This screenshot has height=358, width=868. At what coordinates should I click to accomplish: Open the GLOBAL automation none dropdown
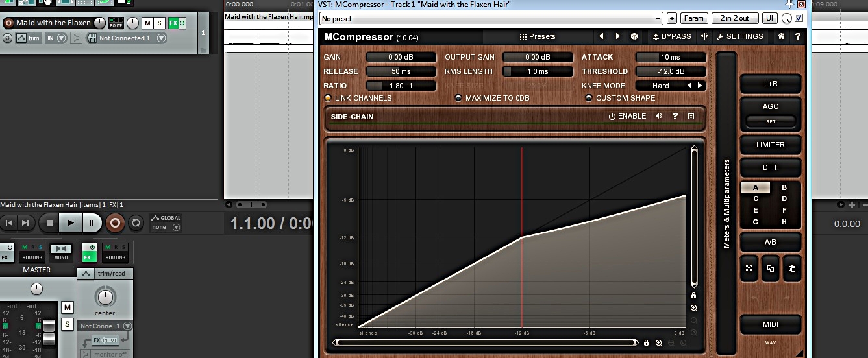(166, 228)
